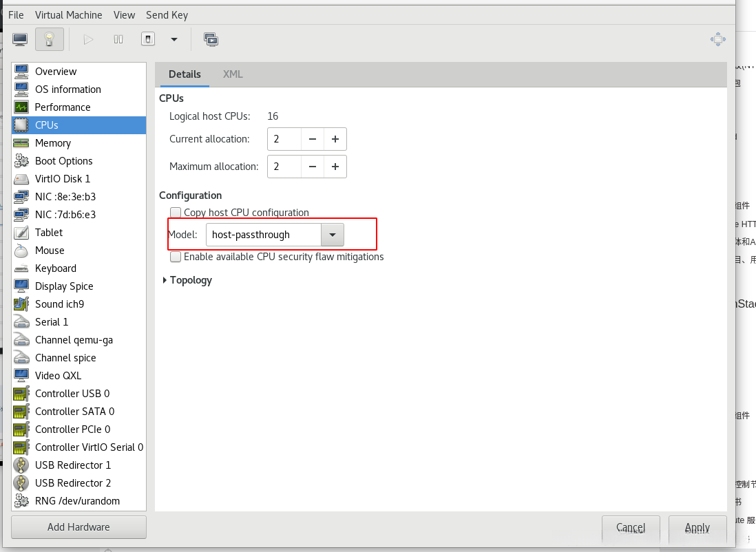Apply the CPU configuration changes
Viewport: 756px width, 552px height.
coord(697,528)
